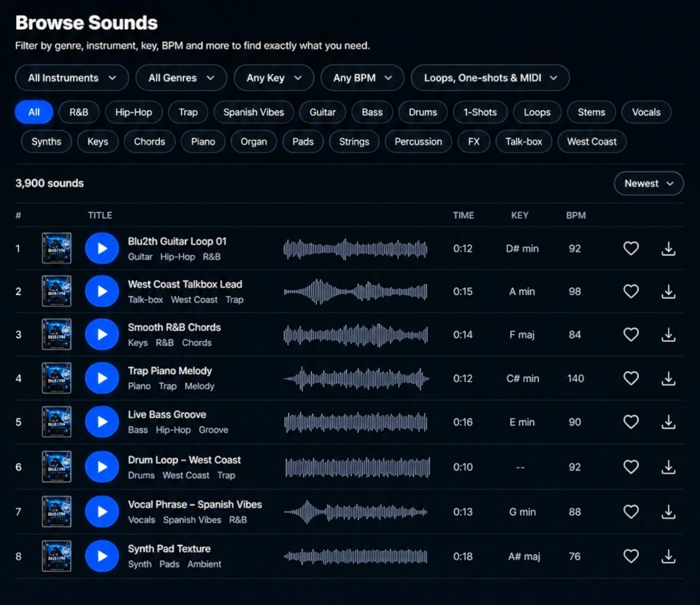Open the All Genres dropdown
This screenshot has height=605, width=700.
pyautogui.click(x=181, y=78)
